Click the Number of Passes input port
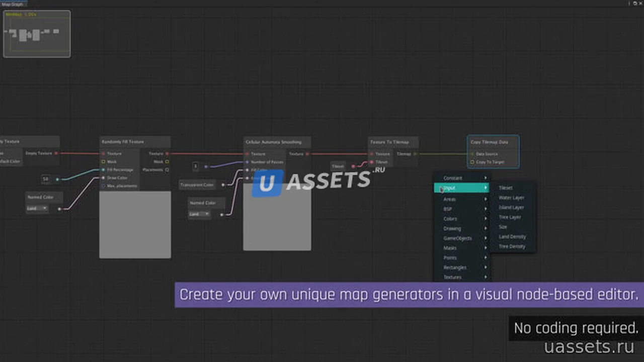Image resolution: width=644 pixels, height=362 pixels. (x=247, y=162)
